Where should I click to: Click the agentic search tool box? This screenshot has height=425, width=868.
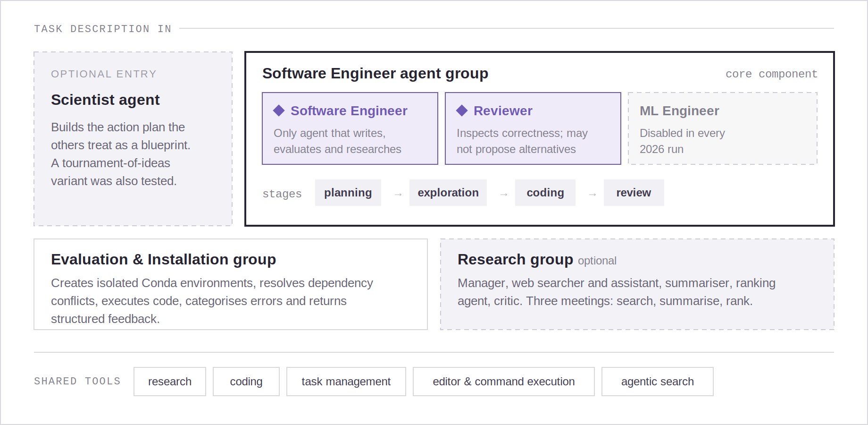[x=658, y=382]
